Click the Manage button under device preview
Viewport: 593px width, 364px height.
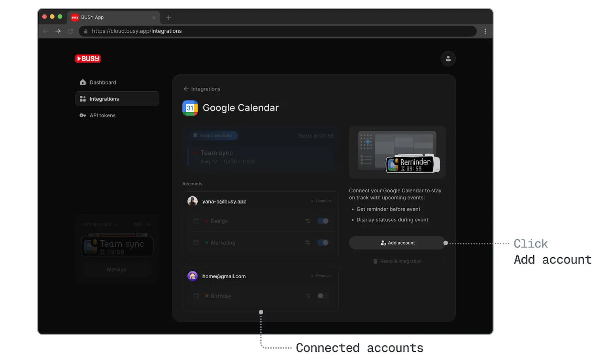click(x=117, y=270)
